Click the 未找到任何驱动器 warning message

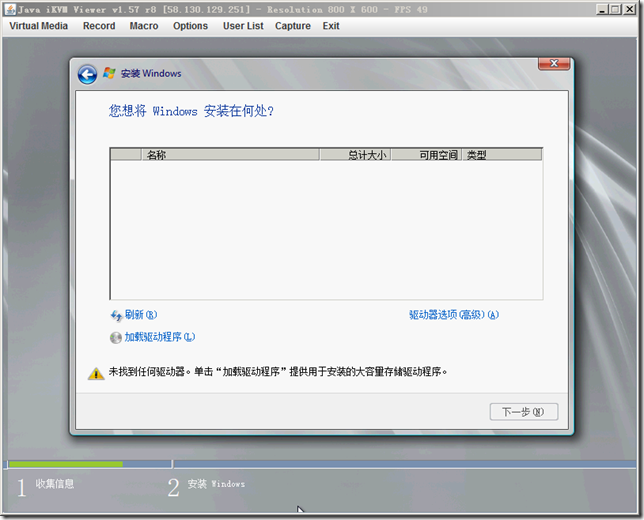pyautogui.click(x=278, y=372)
